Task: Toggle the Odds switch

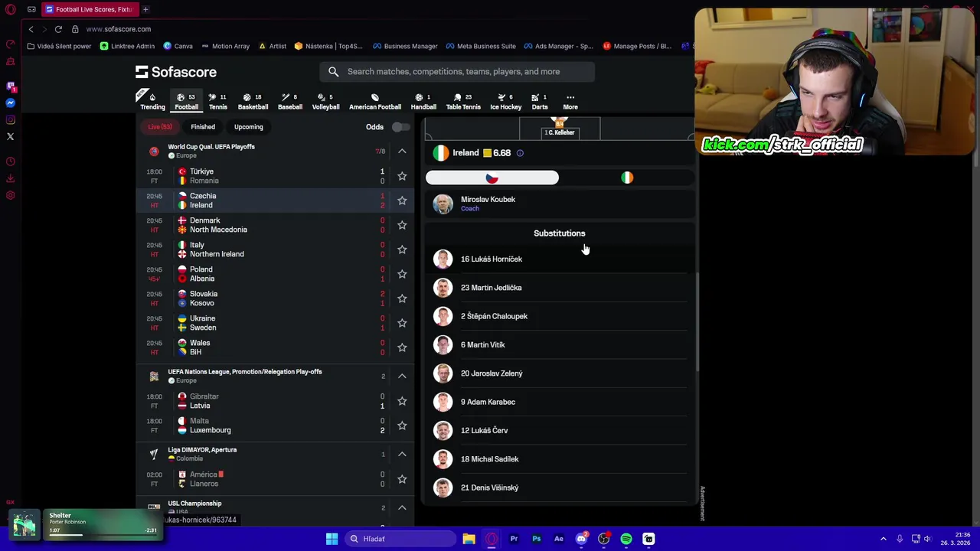Action: 400,127
